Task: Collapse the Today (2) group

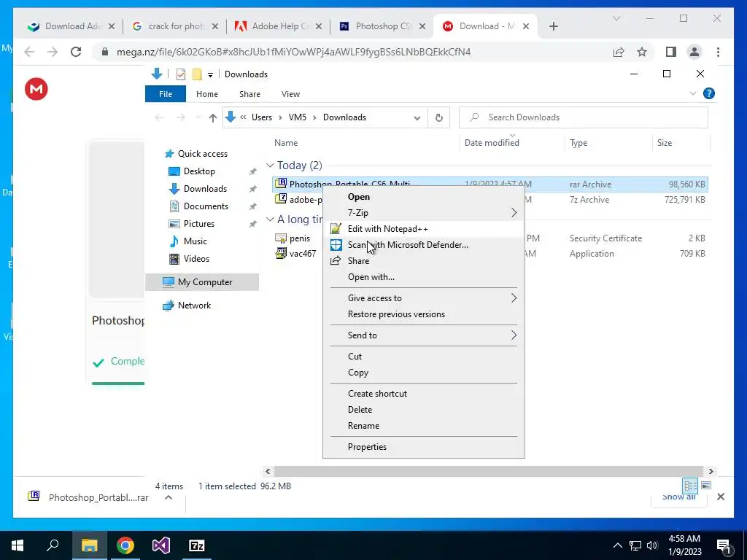Action: pyautogui.click(x=270, y=166)
